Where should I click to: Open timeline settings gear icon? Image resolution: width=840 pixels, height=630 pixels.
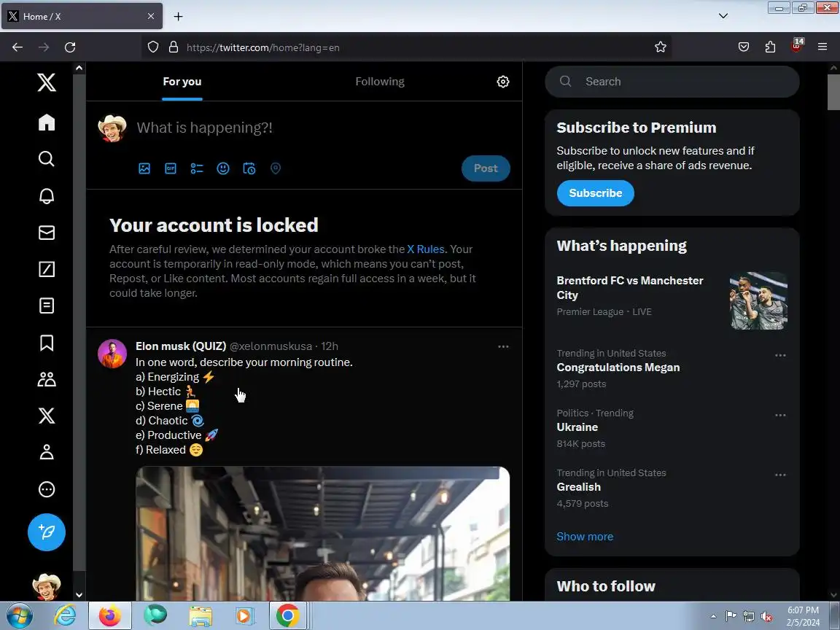[x=503, y=82]
